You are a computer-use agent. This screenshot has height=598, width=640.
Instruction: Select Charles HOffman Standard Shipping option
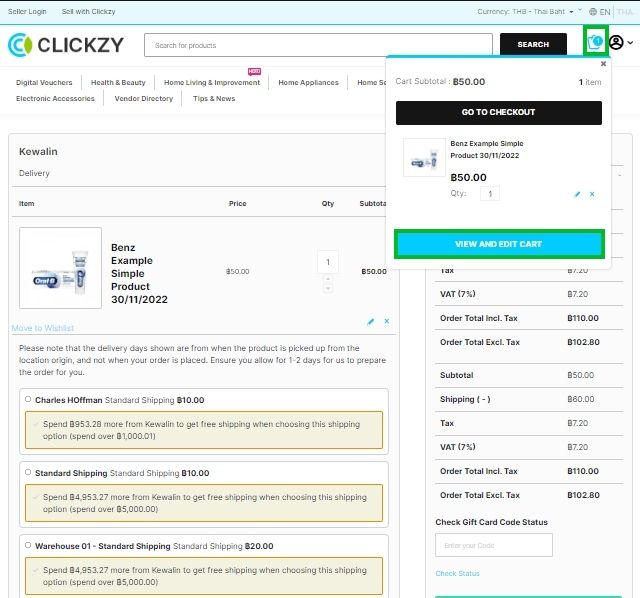click(28, 399)
